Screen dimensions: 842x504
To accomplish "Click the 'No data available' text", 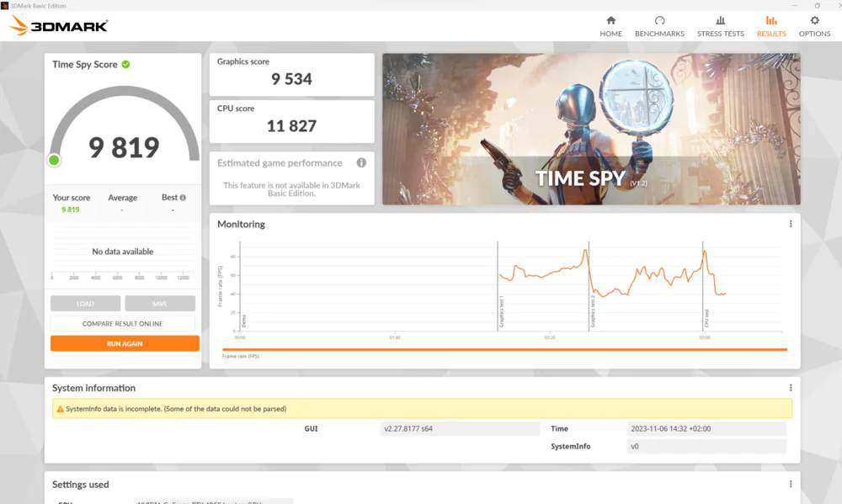I will coord(122,252).
